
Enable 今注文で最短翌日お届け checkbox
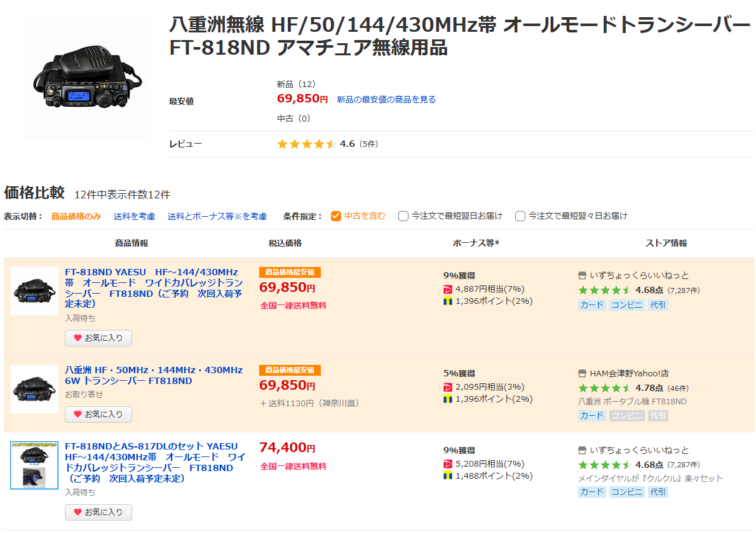pyautogui.click(x=403, y=216)
